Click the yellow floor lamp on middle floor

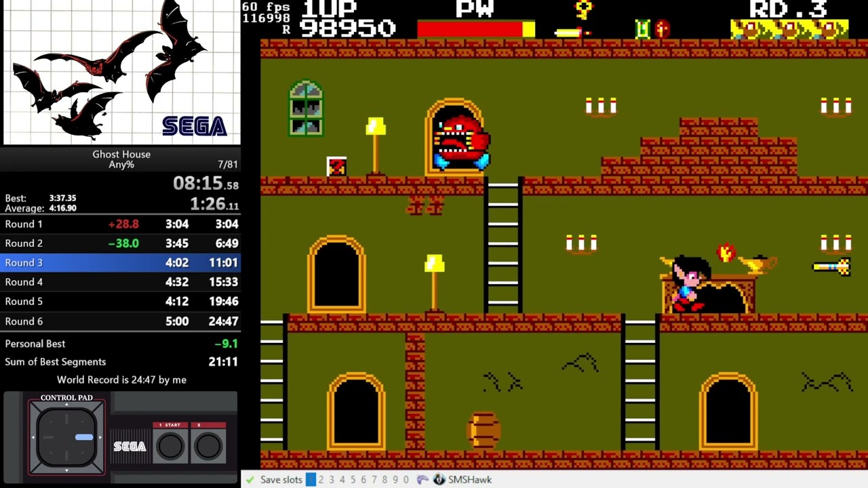(435, 283)
